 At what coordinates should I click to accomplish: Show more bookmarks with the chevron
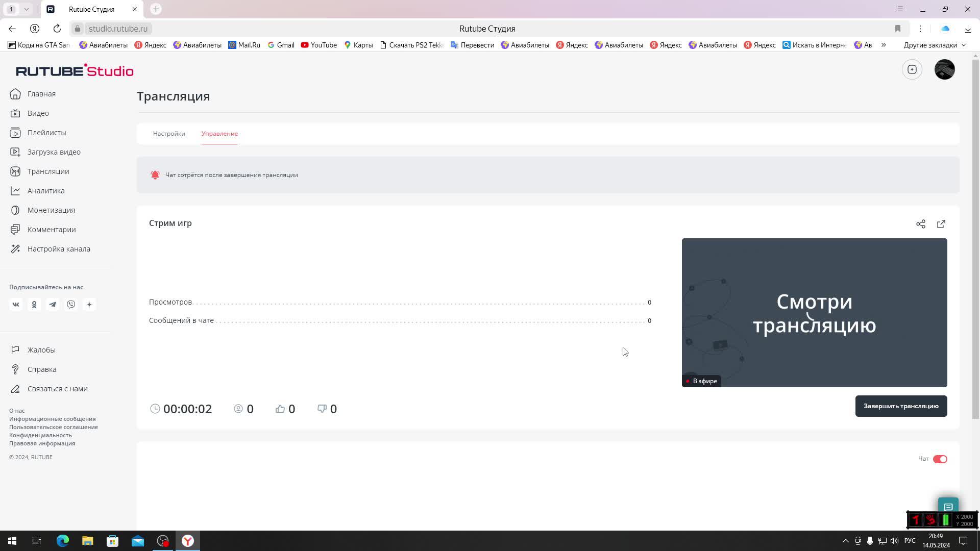tap(884, 45)
